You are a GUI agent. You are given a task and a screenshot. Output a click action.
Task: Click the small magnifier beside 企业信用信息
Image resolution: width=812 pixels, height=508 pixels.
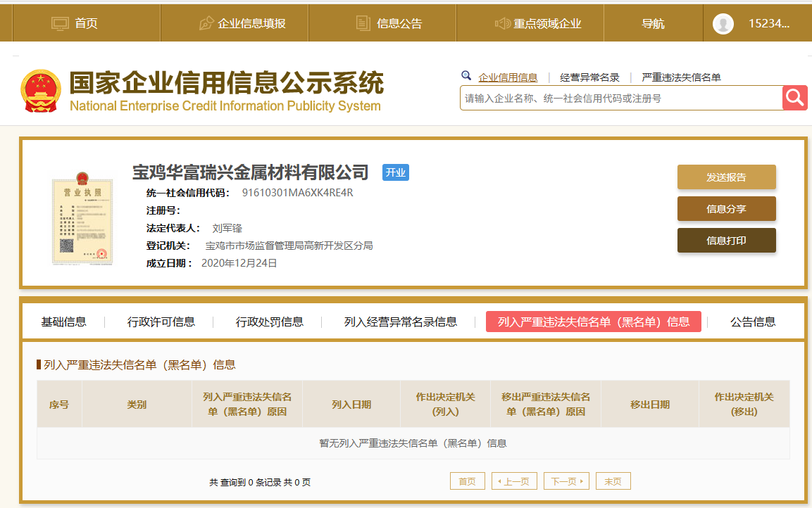pyautogui.click(x=466, y=76)
